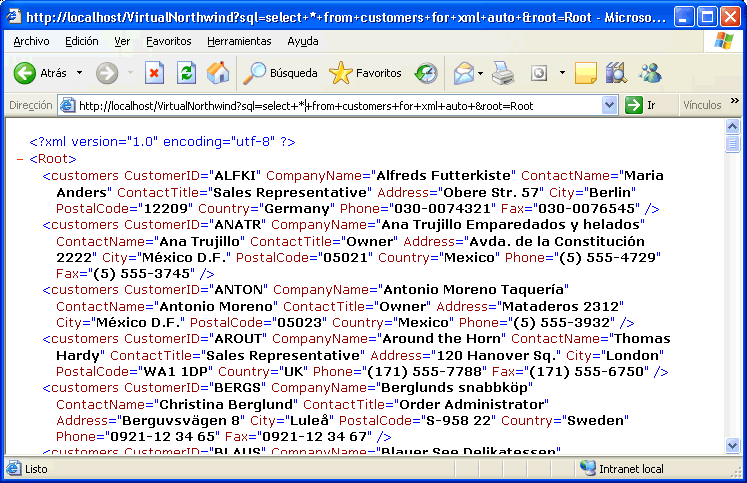Collapse the Root XML node minus sign
This screenshot has height=483, width=747.
(x=20, y=159)
